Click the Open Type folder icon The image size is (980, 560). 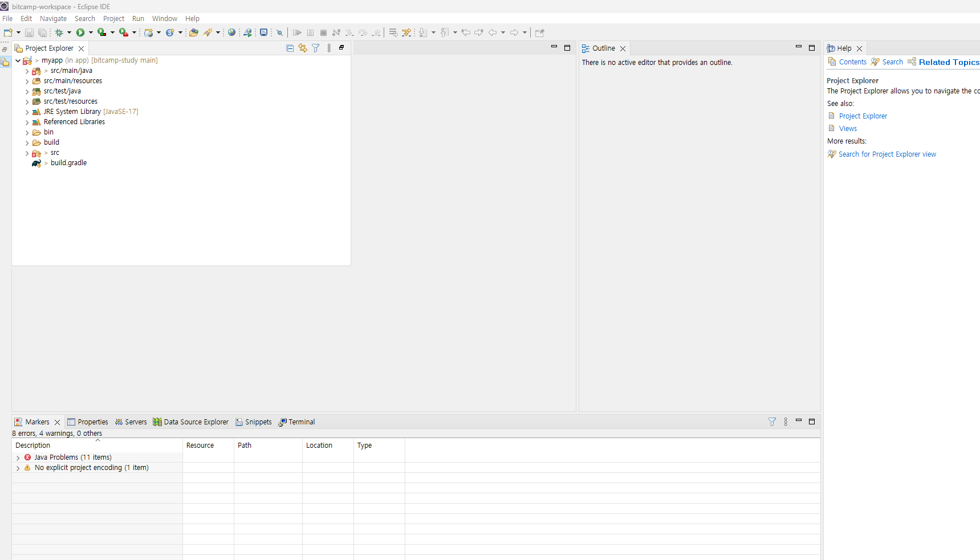pyautogui.click(x=194, y=32)
